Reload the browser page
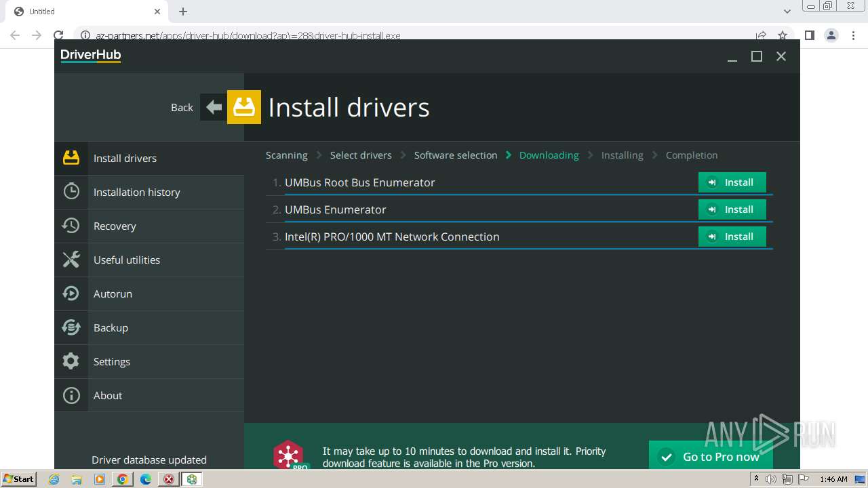The height and width of the screenshot is (488, 868). point(58,35)
